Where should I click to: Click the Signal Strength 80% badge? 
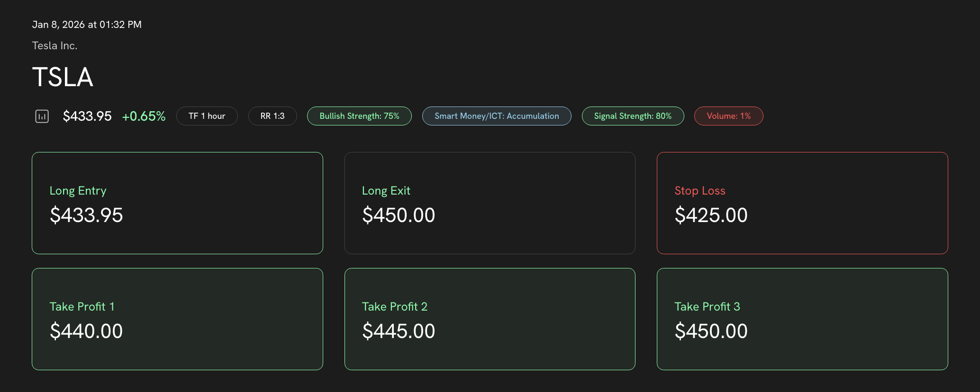pyautogui.click(x=633, y=116)
